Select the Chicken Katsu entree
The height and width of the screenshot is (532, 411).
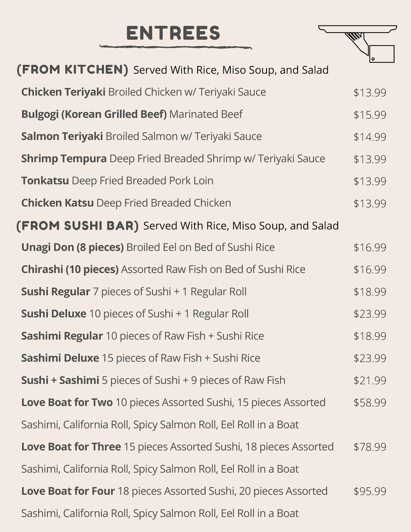click(57, 203)
